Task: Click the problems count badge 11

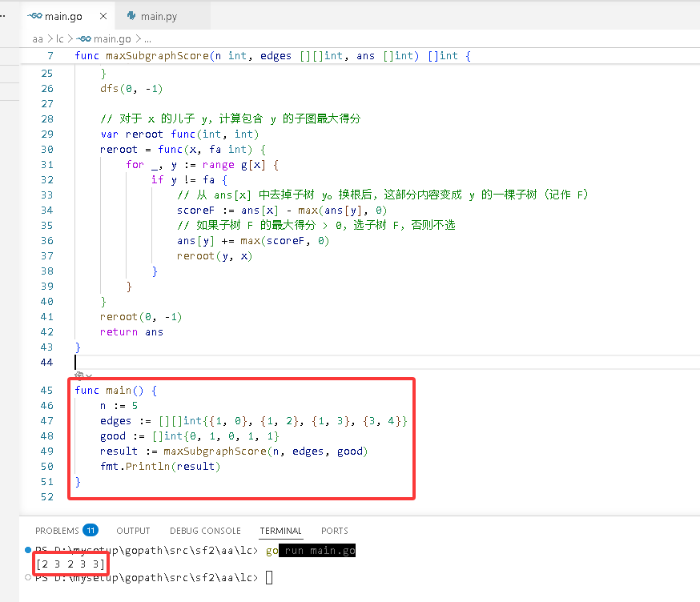Action: tap(91, 530)
